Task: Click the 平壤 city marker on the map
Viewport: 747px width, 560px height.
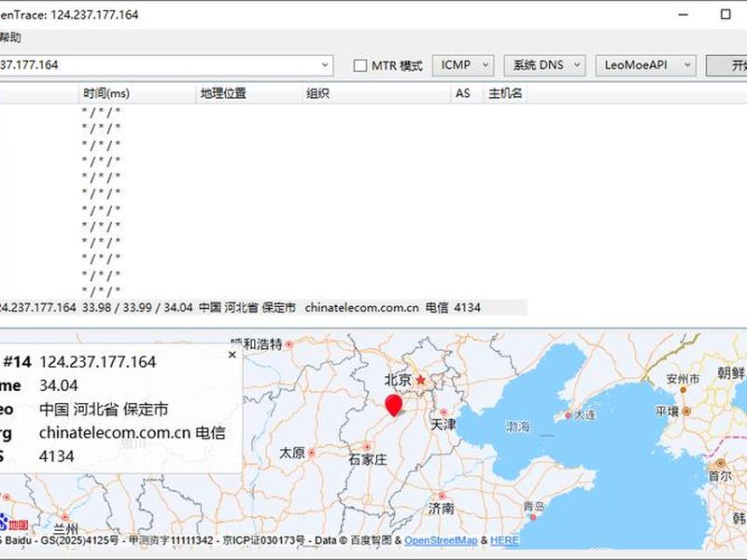Action: 686,411
